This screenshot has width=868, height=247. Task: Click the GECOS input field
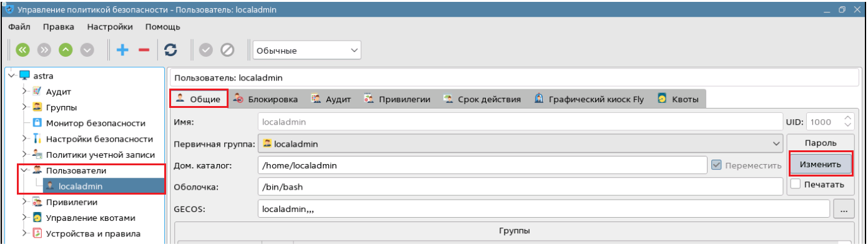(543, 209)
